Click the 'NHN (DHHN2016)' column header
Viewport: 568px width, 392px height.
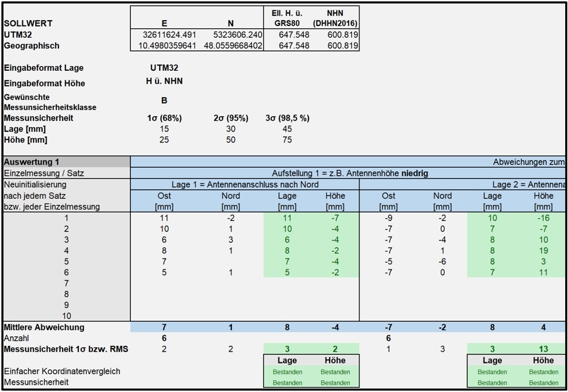(x=335, y=19)
